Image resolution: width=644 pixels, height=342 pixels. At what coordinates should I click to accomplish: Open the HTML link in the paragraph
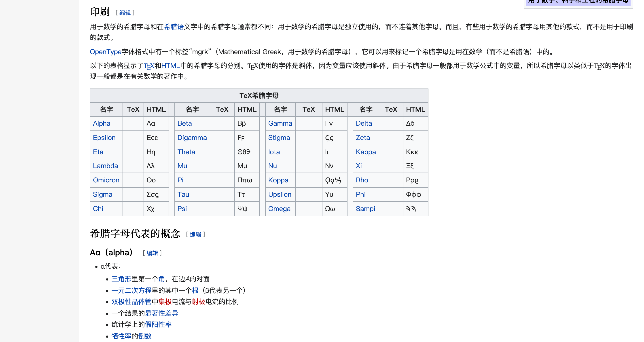[171, 65]
